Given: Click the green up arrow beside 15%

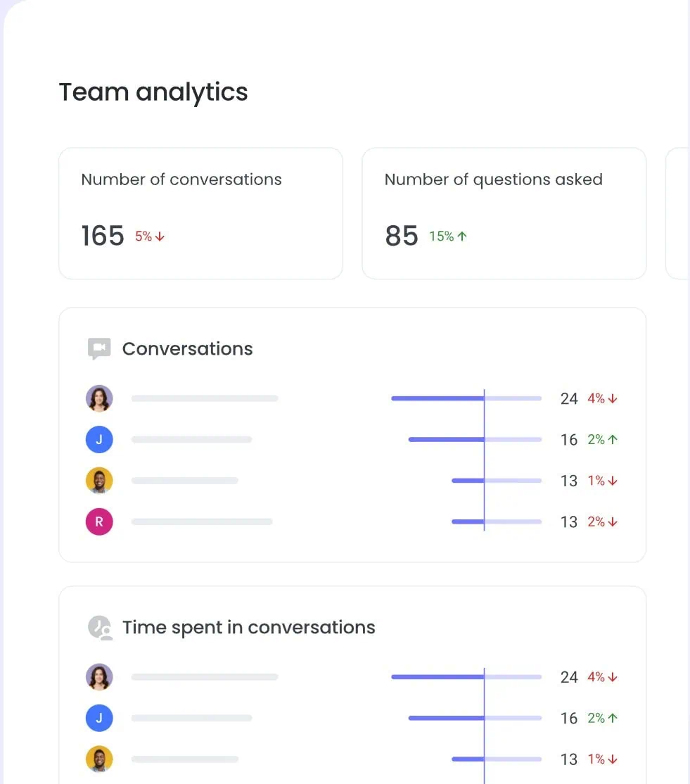Looking at the screenshot, I should (462, 236).
